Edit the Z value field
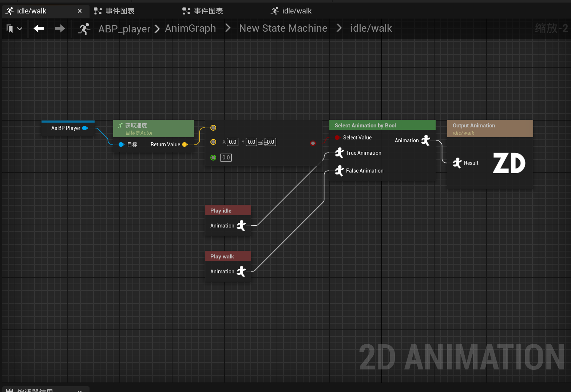Viewport: 571px width, 392px height. [270, 142]
